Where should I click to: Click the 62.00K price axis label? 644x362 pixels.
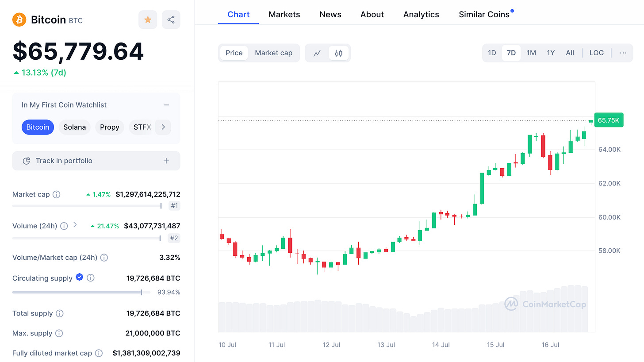609,183
